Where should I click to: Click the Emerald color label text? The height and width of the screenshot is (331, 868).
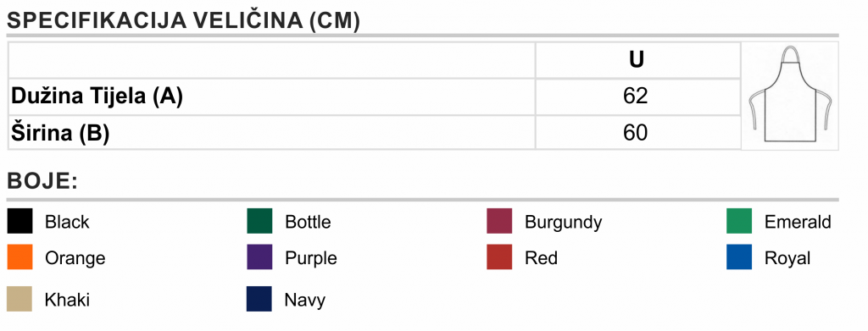point(798,222)
